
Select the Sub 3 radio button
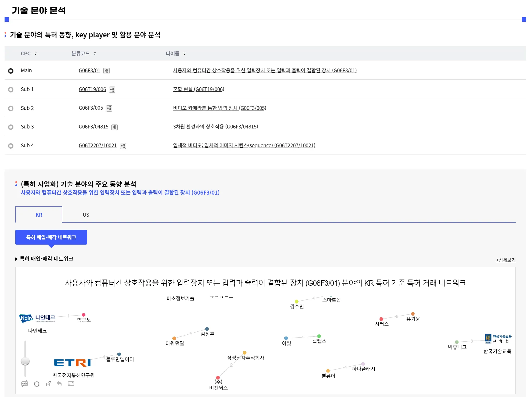(11, 127)
